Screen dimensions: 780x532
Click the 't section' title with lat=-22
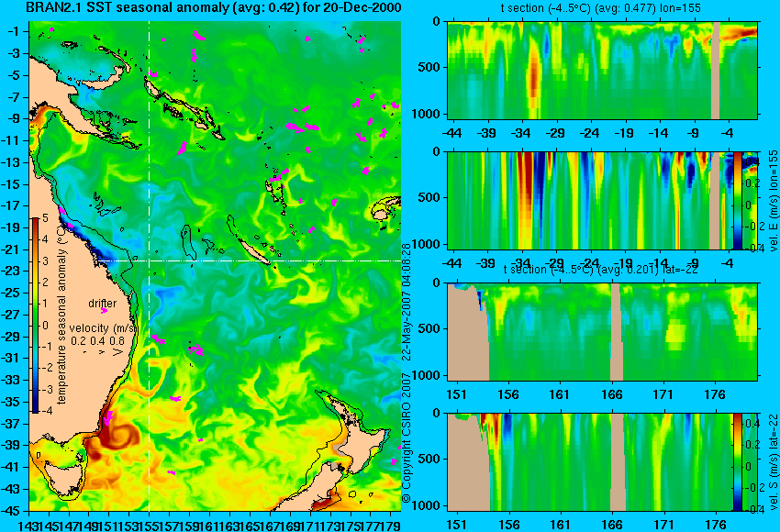[600, 270]
